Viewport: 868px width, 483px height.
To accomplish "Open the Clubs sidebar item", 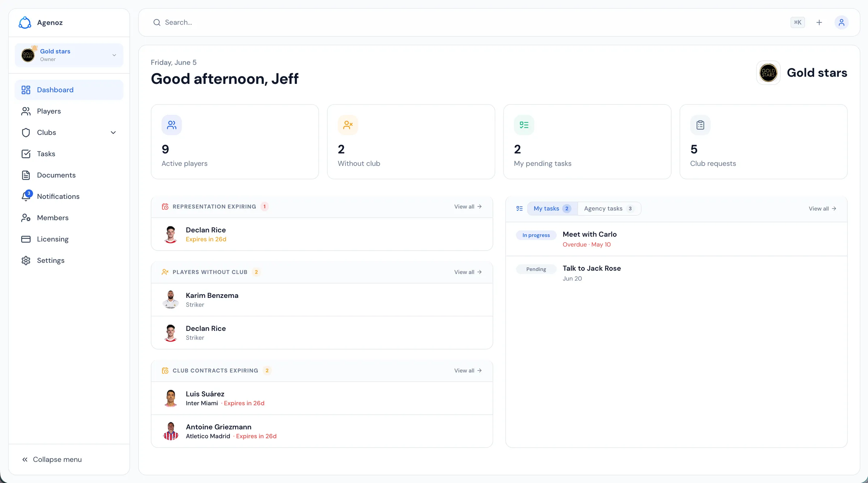I will click(69, 132).
